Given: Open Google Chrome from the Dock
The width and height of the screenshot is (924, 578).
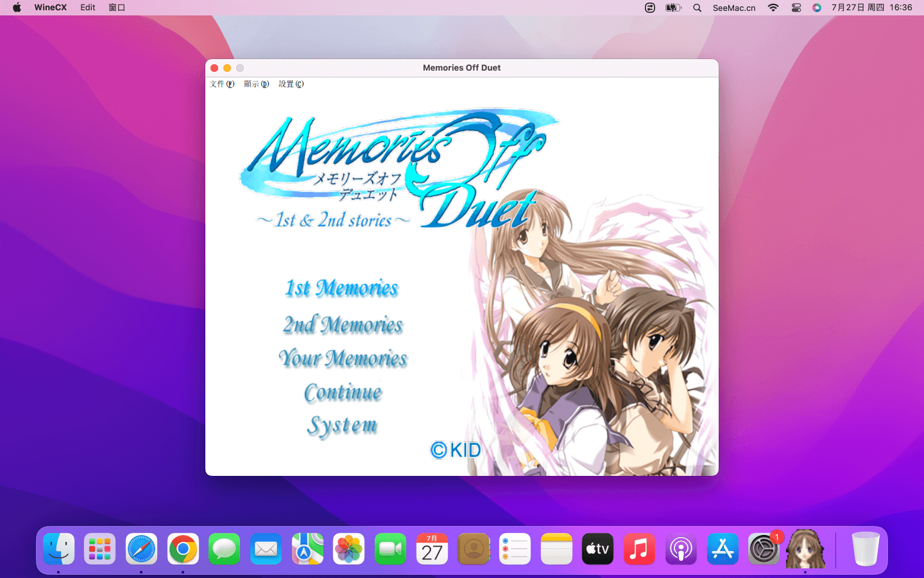Looking at the screenshot, I should point(183,549).
